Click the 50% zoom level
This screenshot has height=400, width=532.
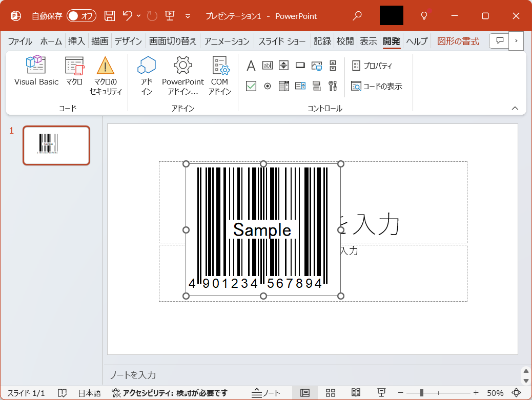click(x=495, y=393)
